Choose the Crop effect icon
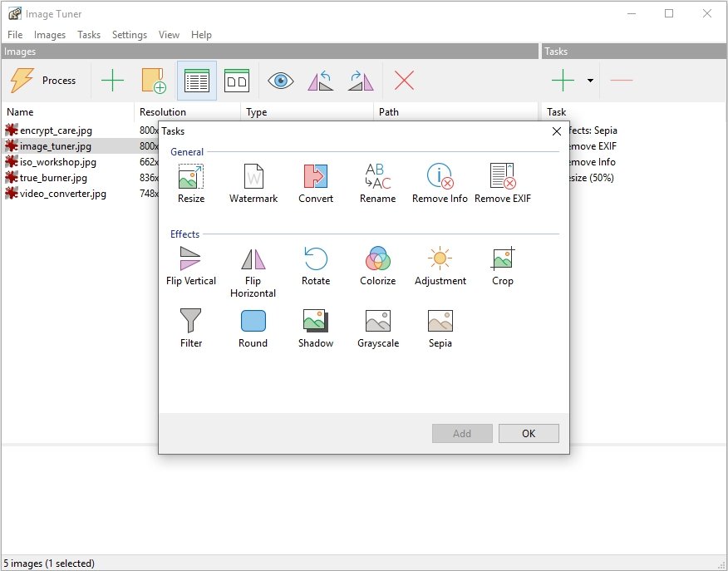 503,259
